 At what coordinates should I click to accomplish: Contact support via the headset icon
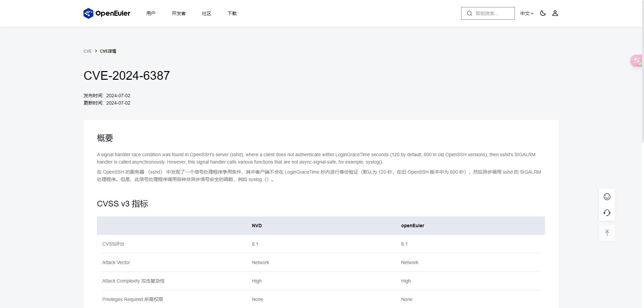point(607,213)
